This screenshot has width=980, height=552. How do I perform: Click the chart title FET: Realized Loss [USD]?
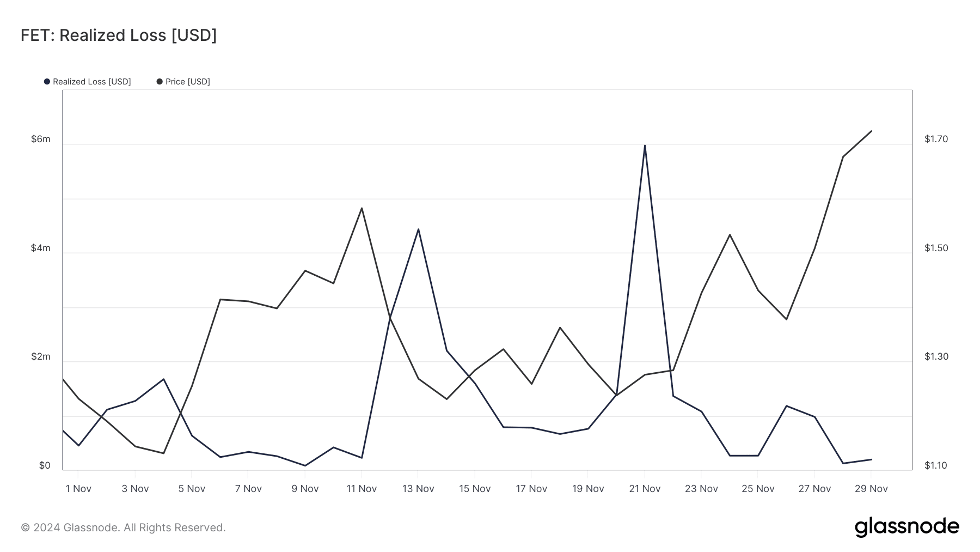pos(119,35)
